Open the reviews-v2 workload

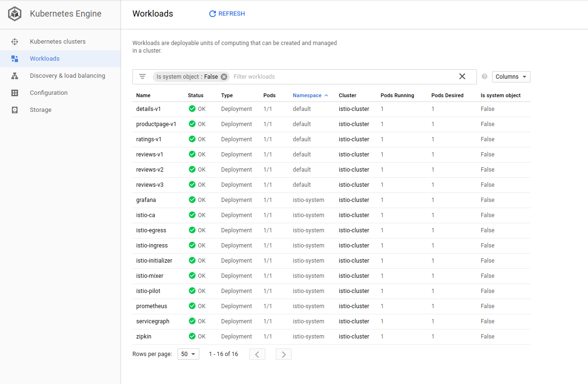pos(150,170)
